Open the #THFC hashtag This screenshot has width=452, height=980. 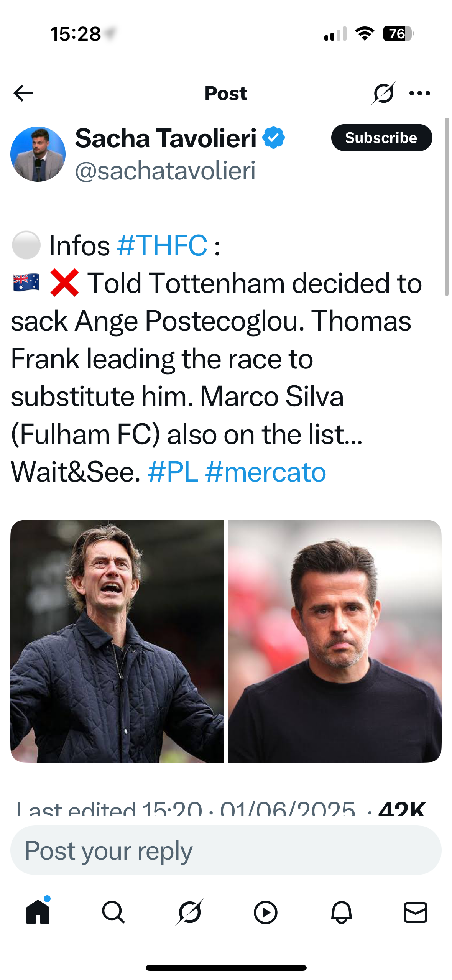[163, 245]
